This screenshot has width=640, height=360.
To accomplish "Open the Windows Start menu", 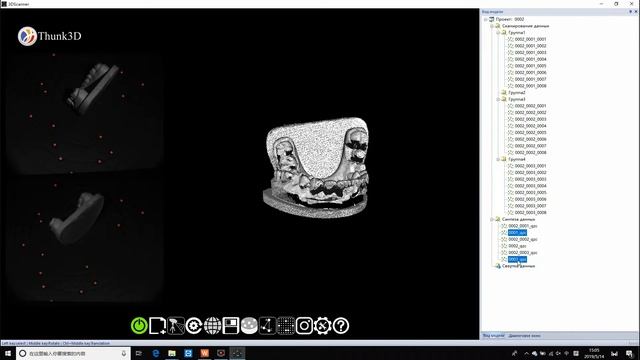I will point(8,353).
